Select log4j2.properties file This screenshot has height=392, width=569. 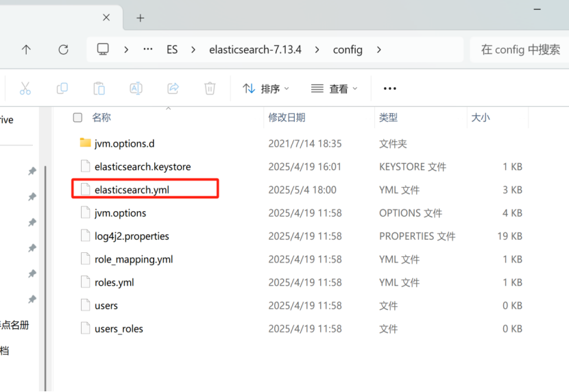(132, 236)
